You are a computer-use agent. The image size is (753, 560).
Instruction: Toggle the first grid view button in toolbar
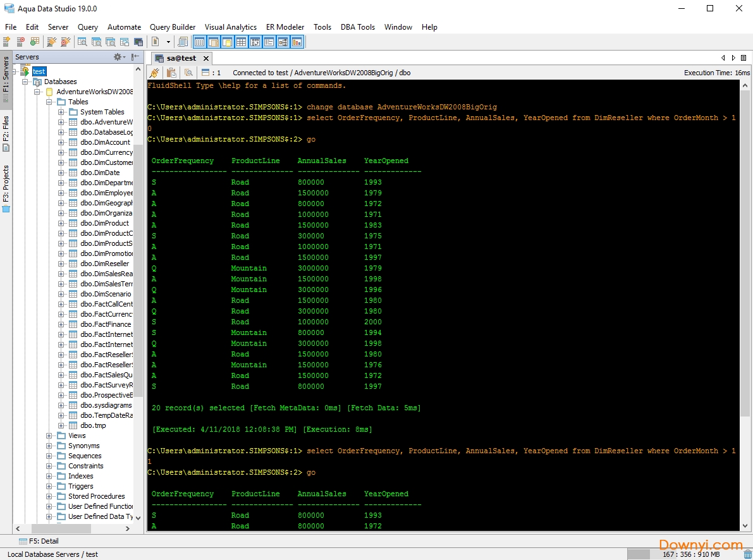[199, 42]
